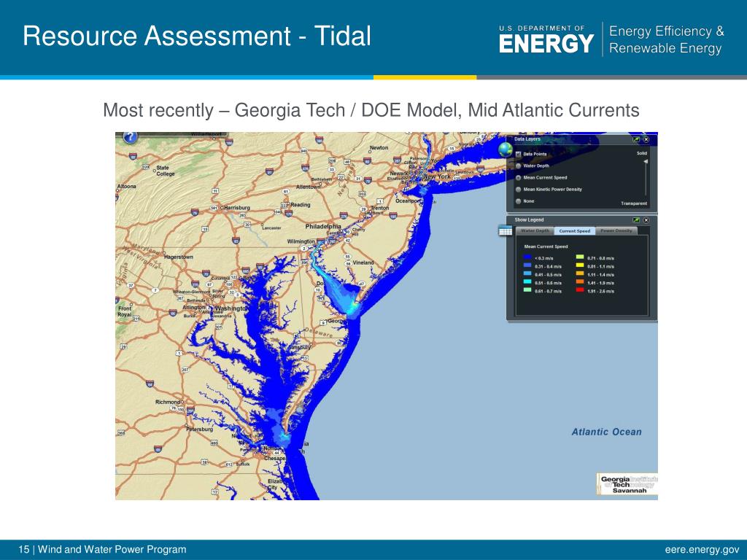Click the Richmond label on the map

[x=167, y=402]
